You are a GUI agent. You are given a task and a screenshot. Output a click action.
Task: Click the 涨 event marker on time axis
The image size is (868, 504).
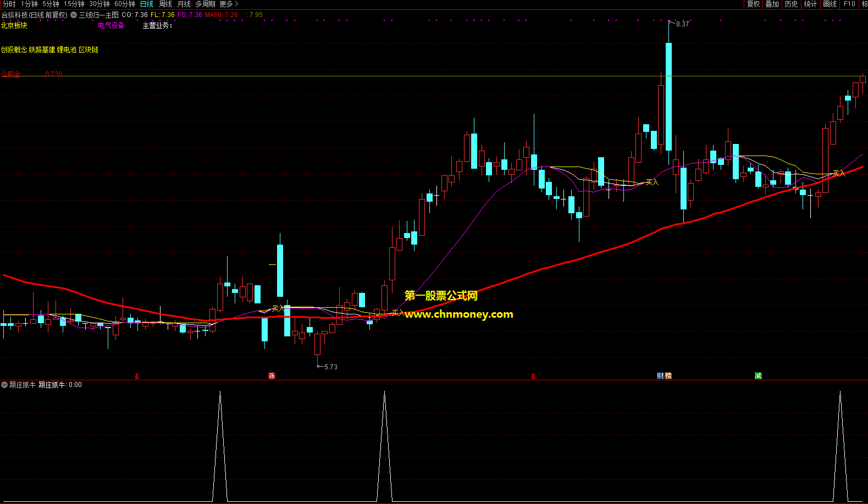(272, 376)
